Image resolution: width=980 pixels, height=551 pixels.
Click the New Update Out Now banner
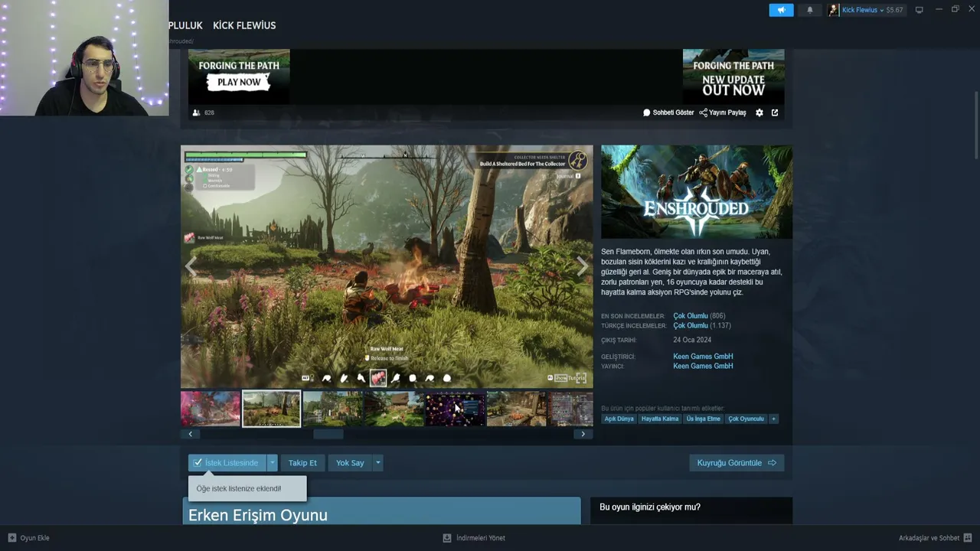733,77
